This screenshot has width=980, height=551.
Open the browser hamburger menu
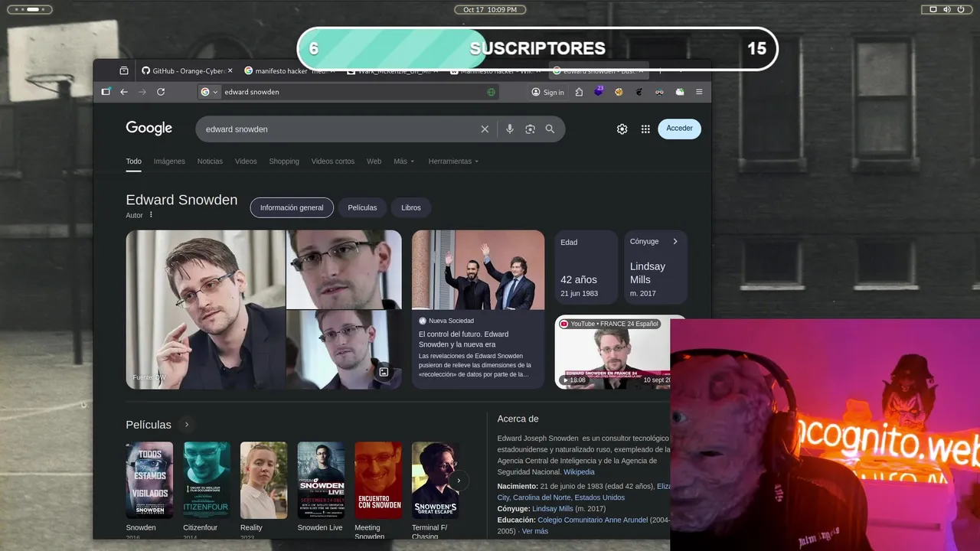tap(699, 92)
